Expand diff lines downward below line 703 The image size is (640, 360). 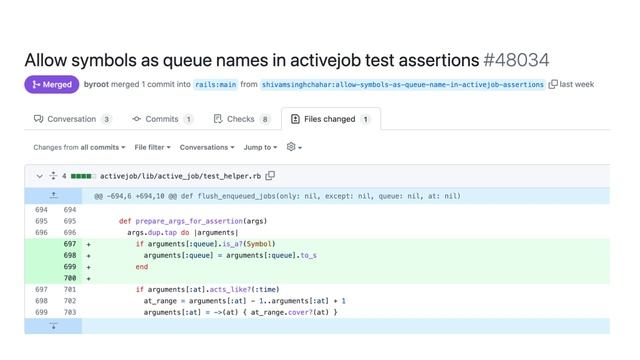point(53,326)
